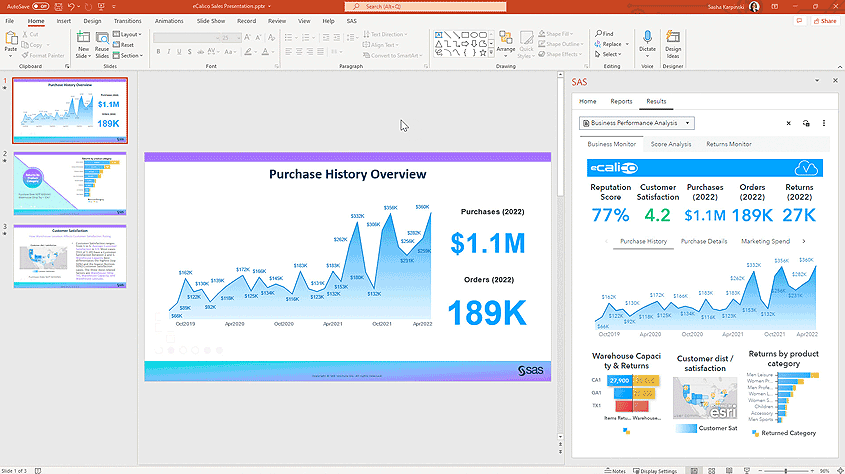Switch to Reading View icon
Screen dimensions: 845x474
729,471
